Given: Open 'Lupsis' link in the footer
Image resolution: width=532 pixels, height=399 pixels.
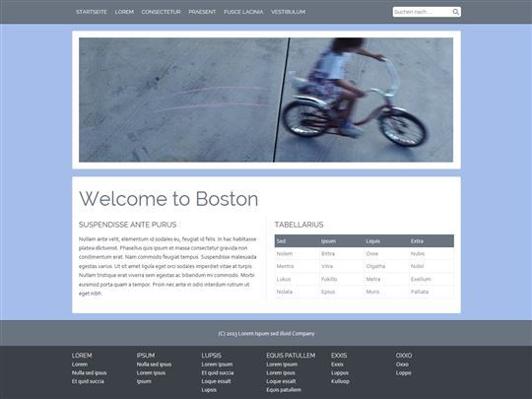Looking at the screenshot, I should pyautogui.click(x=209, y=390).
